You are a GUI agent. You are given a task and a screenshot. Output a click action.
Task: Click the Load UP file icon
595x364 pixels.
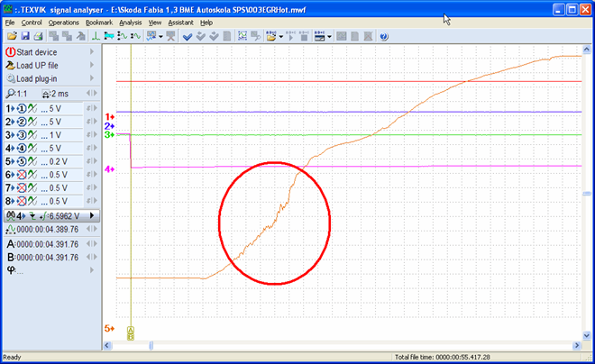10,65
